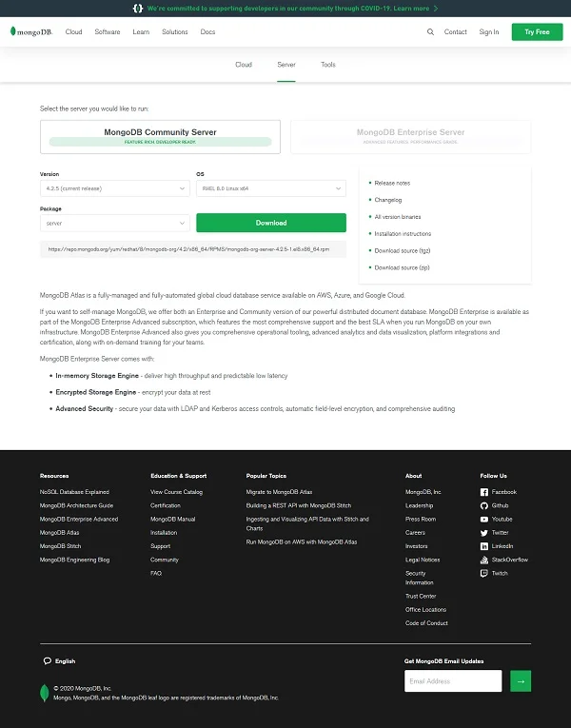Open the Trust Center link
The width and height of the screenshot is (571, 728).
pyautogui.click(x=421, y=596)
